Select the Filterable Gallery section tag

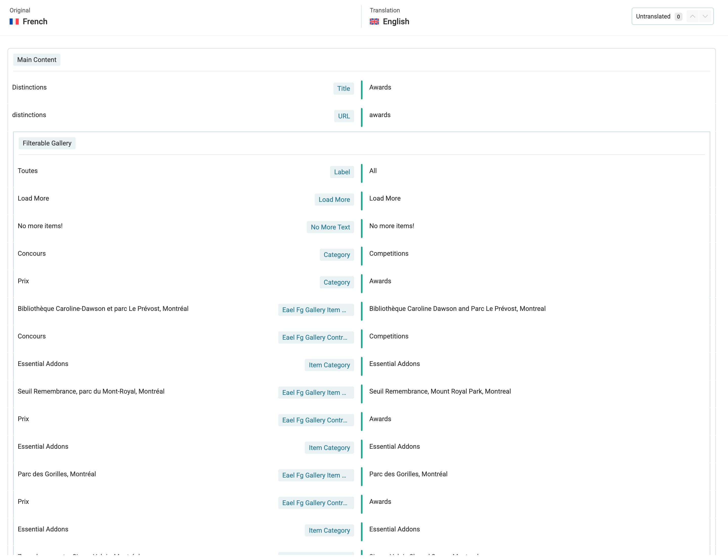click(47, 143)
